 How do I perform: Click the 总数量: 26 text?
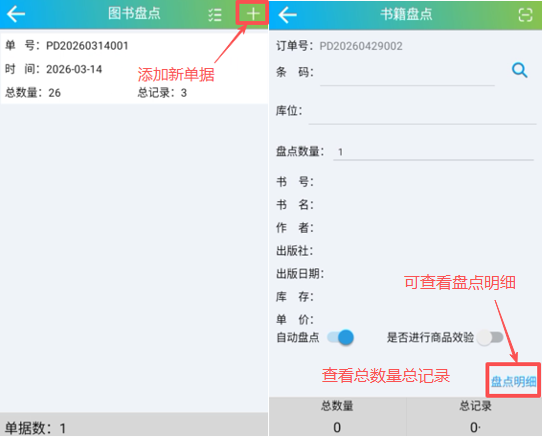point(33,93)
